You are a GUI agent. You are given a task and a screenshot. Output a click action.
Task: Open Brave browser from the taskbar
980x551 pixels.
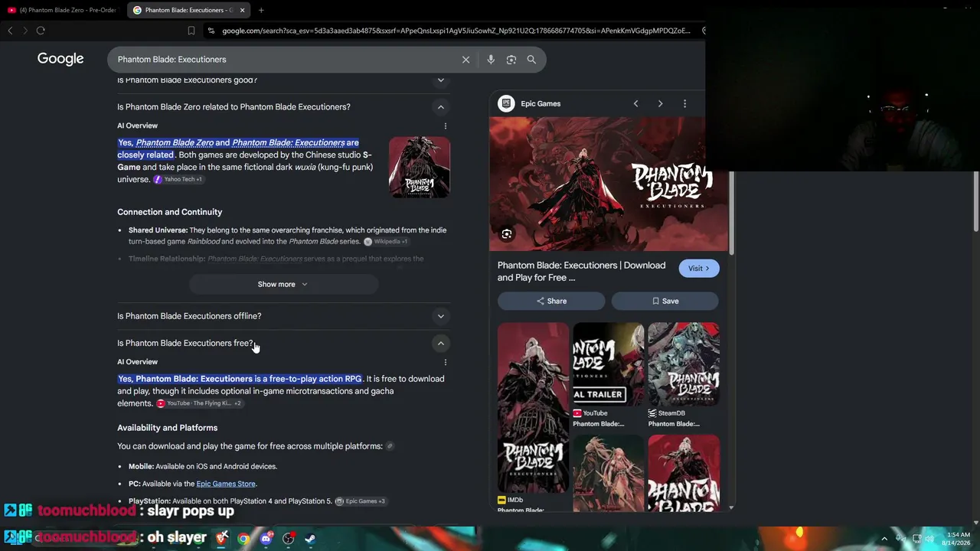[222, 539]
